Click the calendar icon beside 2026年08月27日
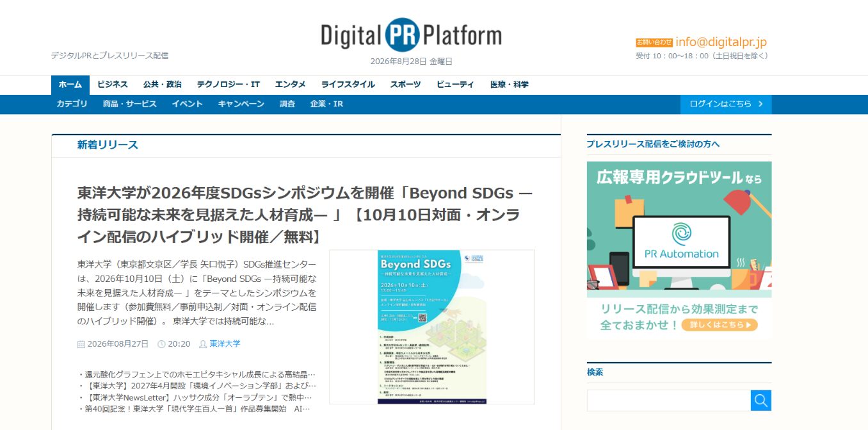The width and height of the screenshot is (868, 430). (81, 344)
